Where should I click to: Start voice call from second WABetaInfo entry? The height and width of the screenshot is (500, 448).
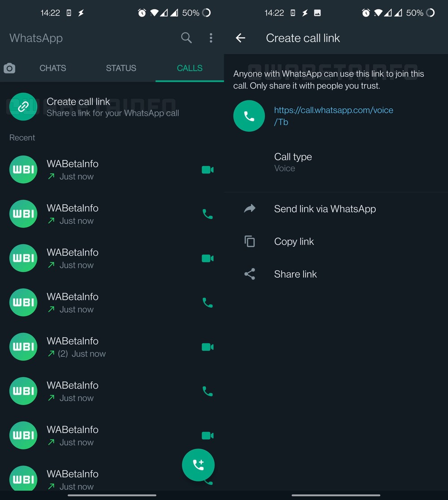pyautogui.click(x=207, y=214)
